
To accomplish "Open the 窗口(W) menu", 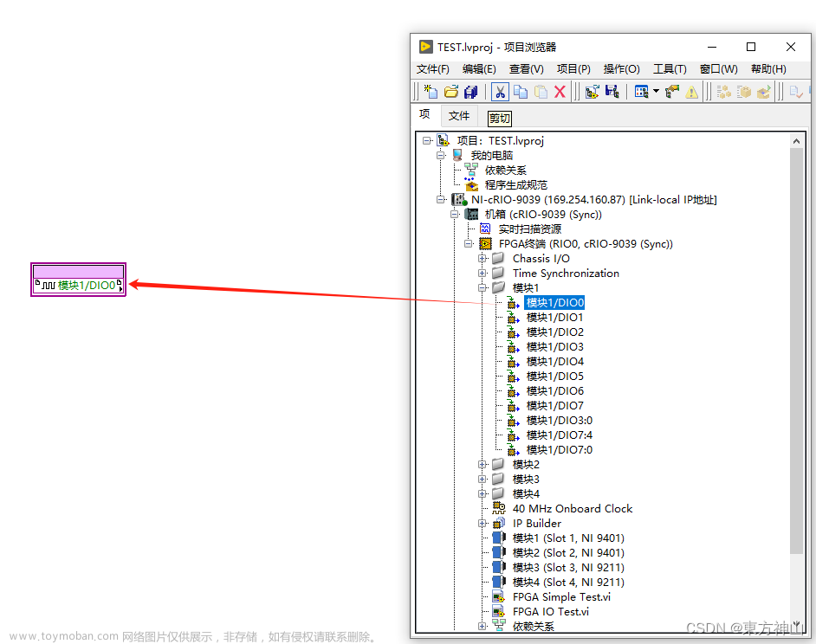I will coord(719,69).
